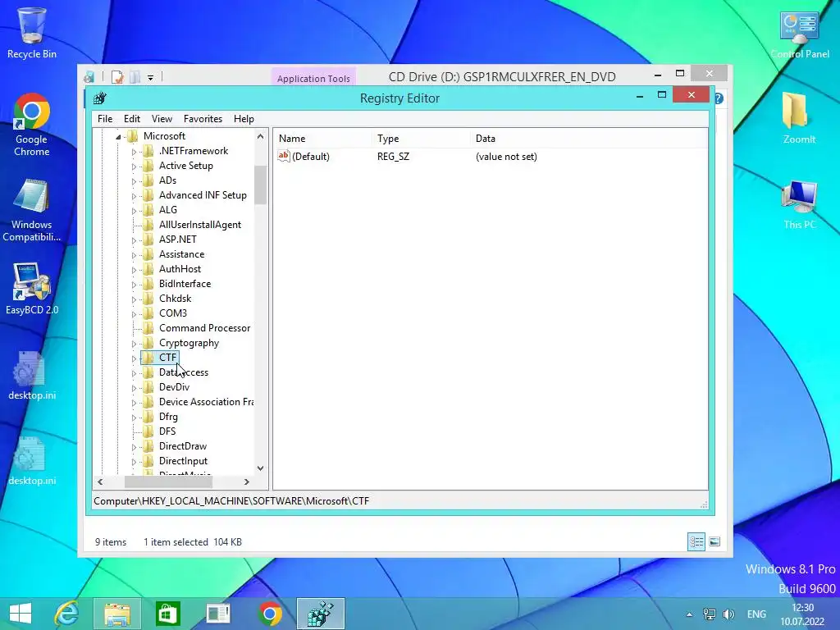Show hidden system tray icons
Screen dimensions: 840x630
[x=689, y=614]
